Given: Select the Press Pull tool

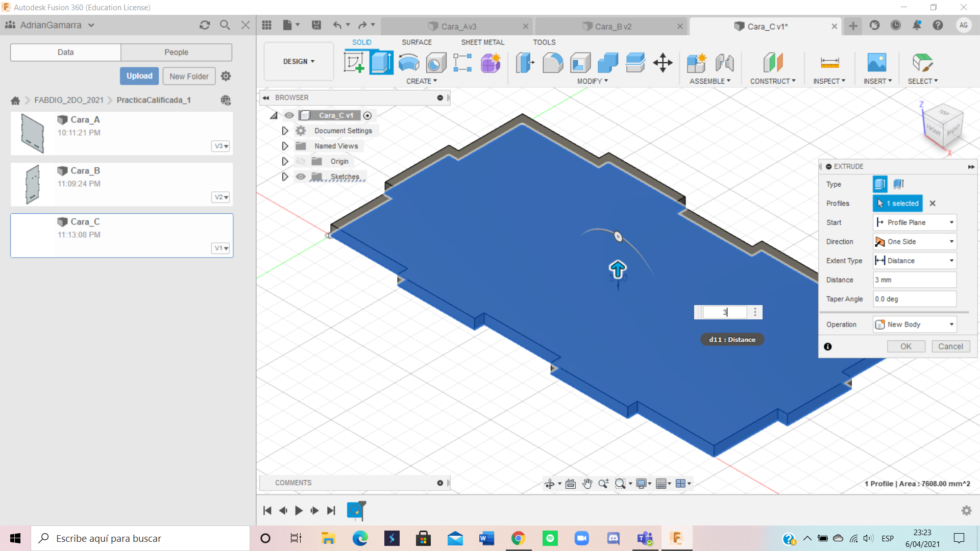Looking at the screenshot, I should (525, 63).
